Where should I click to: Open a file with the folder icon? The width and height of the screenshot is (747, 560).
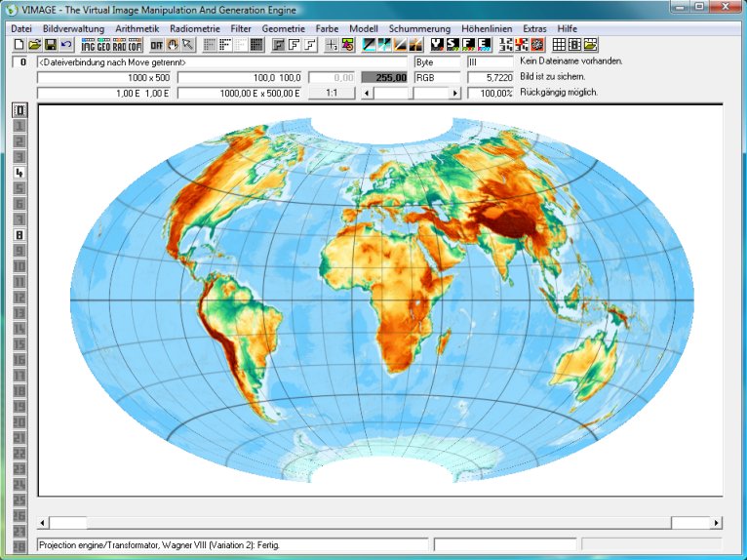pos(34,45)
